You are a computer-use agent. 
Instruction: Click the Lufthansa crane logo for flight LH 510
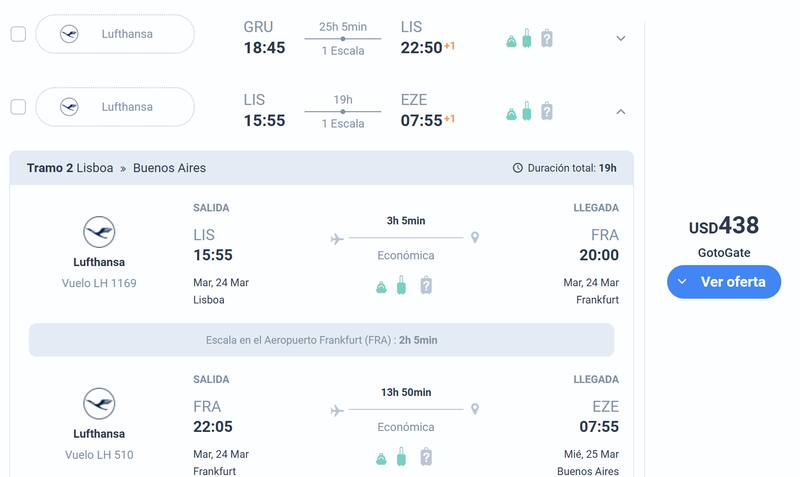[99, 404]
